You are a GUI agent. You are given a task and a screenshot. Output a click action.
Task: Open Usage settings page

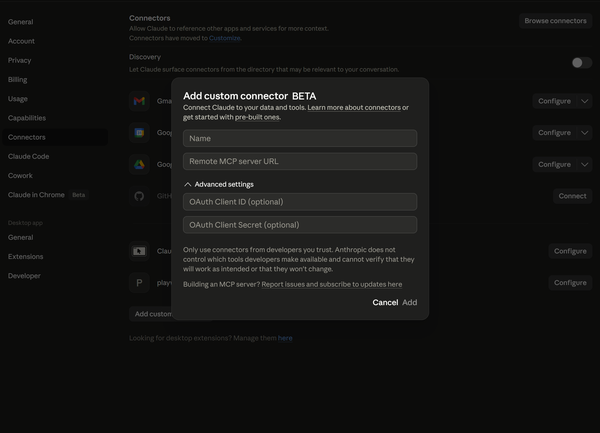[x=18, y=99]
